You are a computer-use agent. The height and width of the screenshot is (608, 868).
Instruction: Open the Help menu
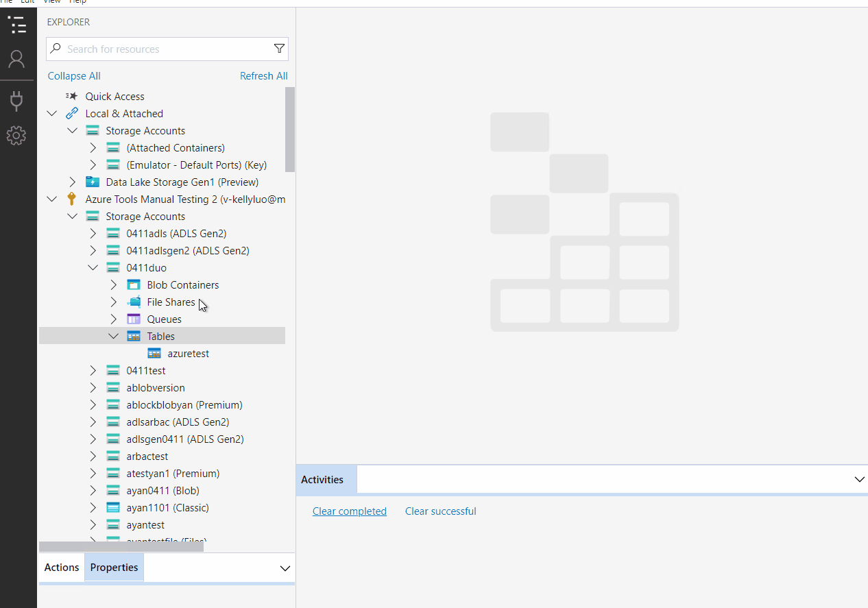click(x=77, y=2)
